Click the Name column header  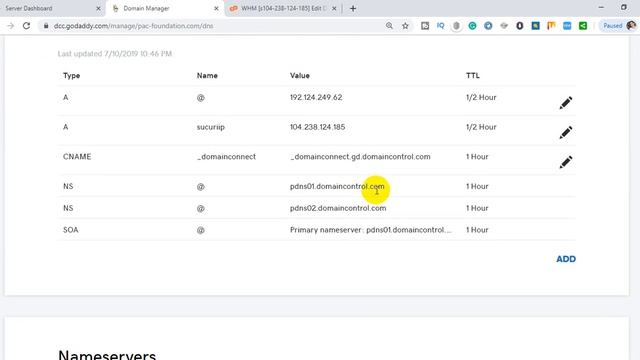[x=207, y=76]
